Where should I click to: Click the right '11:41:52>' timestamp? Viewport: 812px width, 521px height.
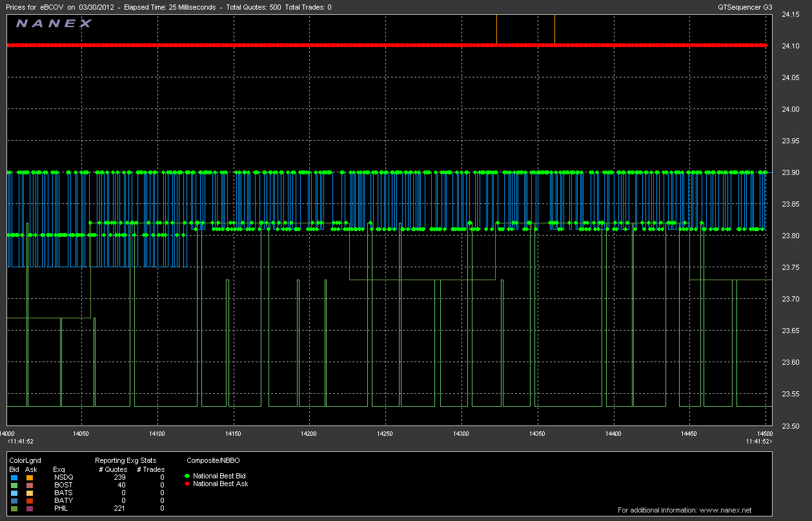pos(758,442)
